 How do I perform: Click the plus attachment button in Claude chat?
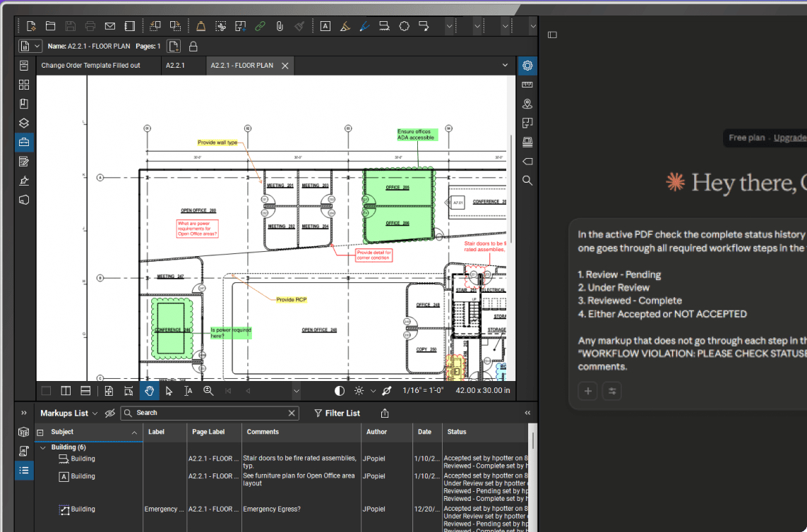coord(587,391)
